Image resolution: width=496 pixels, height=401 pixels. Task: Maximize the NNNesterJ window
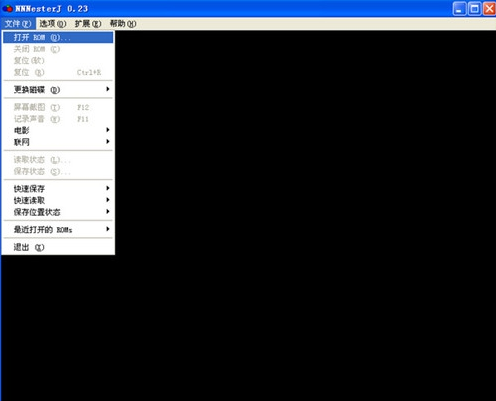[x=474, y=9]
